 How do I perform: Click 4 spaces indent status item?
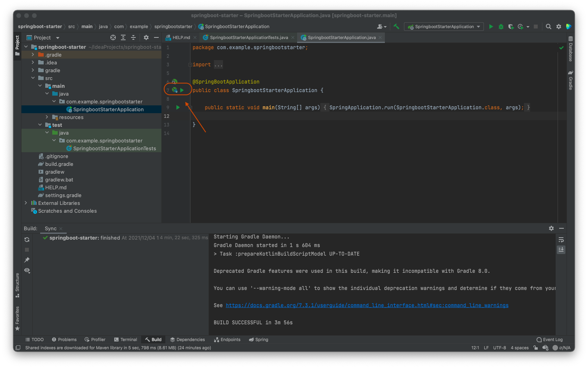pos(520,348)
